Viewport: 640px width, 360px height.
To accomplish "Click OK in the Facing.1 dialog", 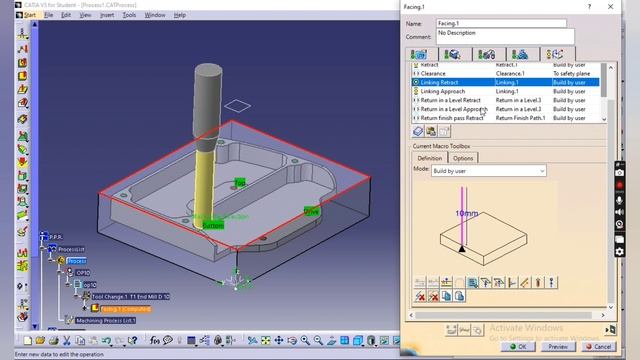I will pyautogui.click(x=518, y=347).
